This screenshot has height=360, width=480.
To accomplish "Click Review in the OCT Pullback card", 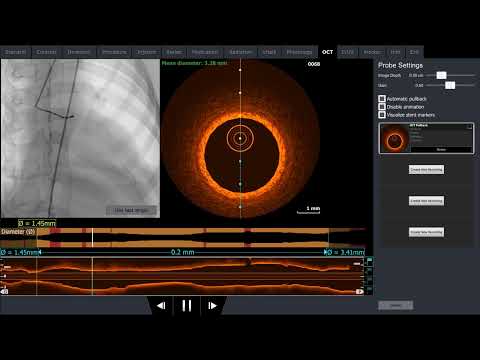I will [x=441, y=150].
